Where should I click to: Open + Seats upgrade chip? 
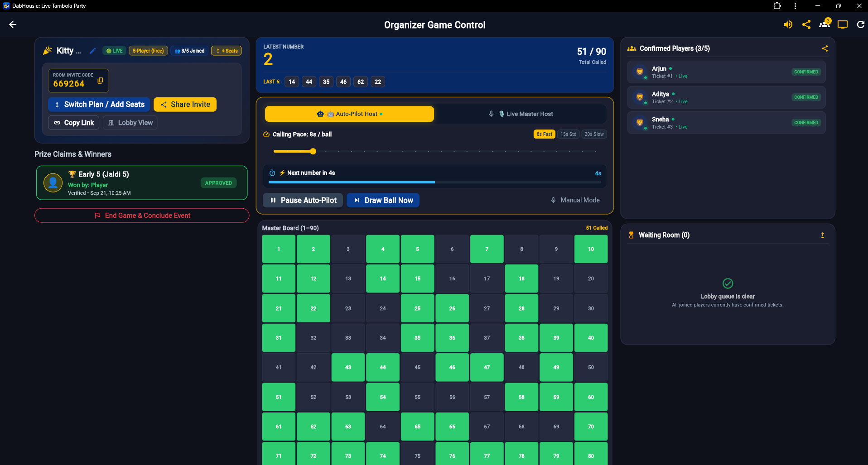point(227,51)
